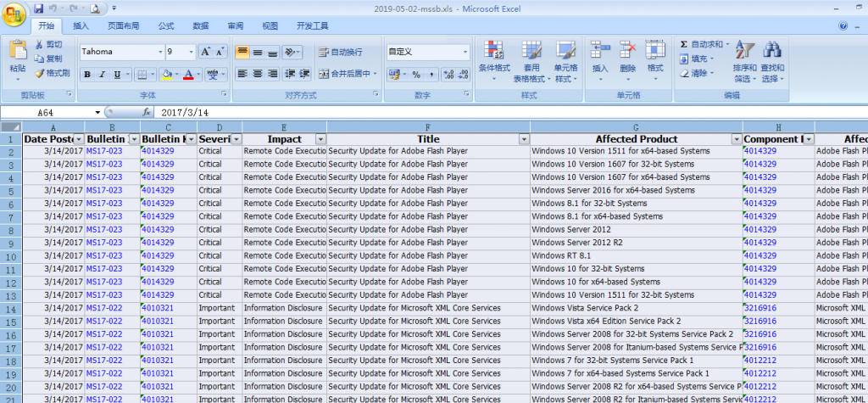
Task: Open number format 自定义 dropdown
Action: tap(465, 52)
